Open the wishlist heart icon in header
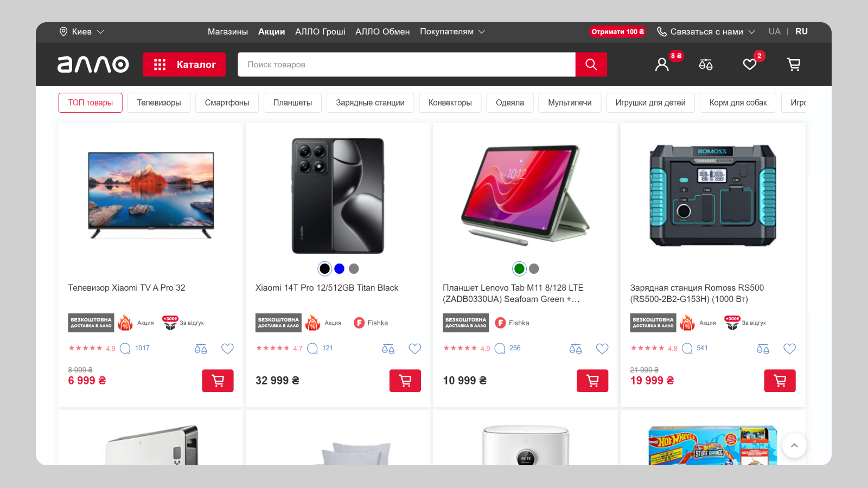 [x=750, y=65]
